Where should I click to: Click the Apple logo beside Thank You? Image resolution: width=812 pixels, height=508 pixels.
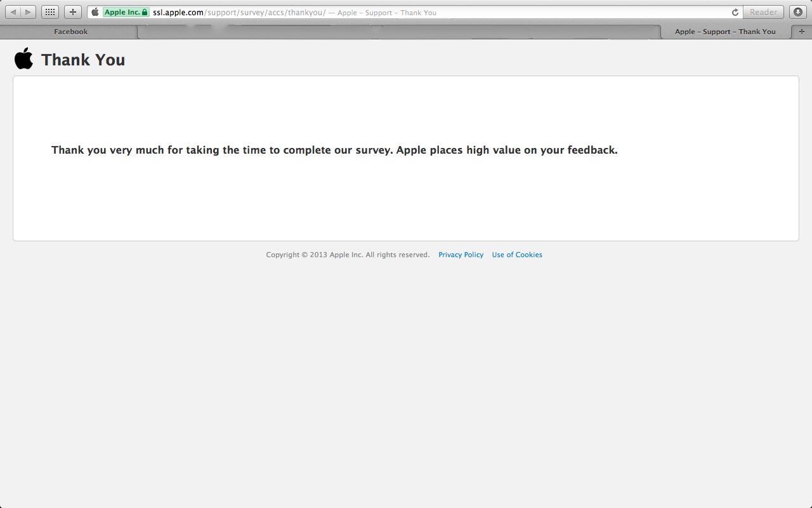[23, 58]
